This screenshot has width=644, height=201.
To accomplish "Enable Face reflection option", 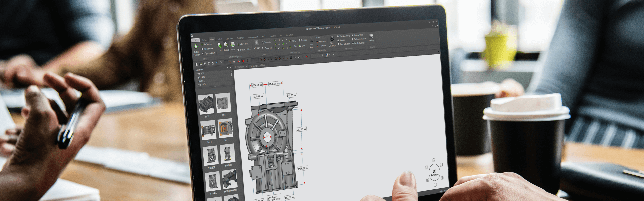I will (344, 44).
